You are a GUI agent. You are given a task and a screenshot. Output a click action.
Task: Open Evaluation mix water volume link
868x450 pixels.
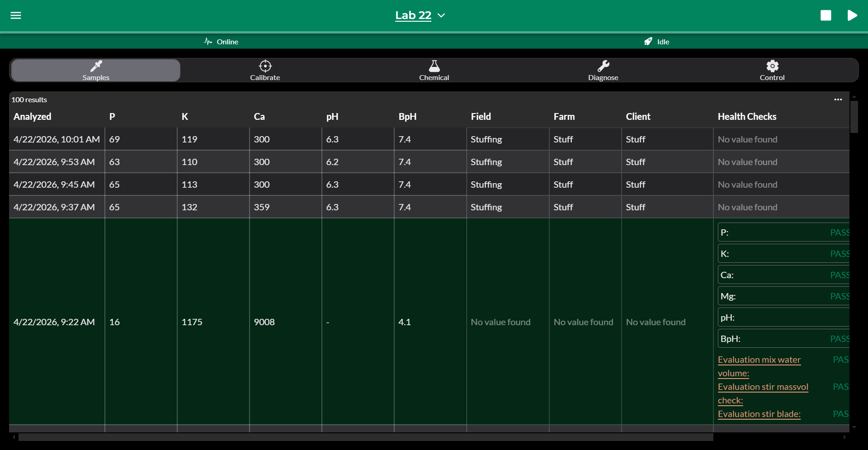coord(759,366)
